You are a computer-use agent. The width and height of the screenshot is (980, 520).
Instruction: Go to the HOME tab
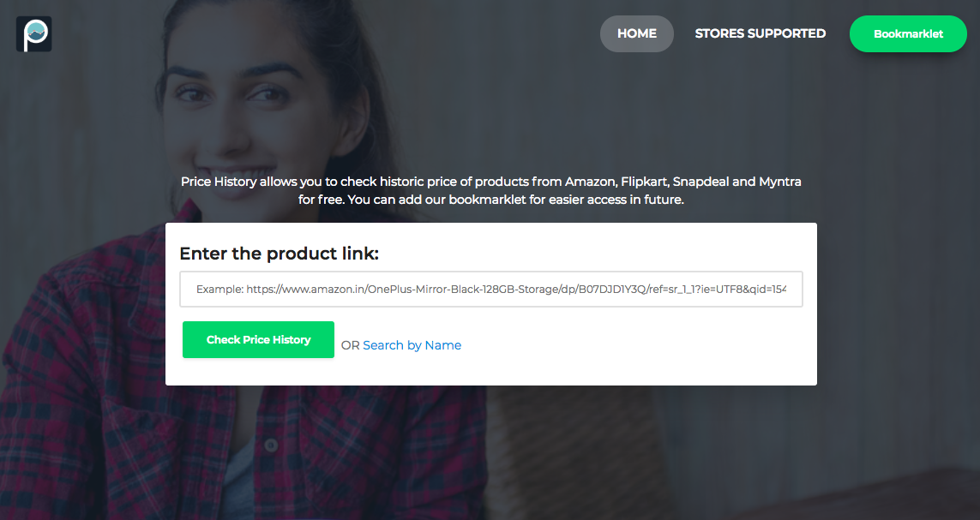[x=636, y=33]
